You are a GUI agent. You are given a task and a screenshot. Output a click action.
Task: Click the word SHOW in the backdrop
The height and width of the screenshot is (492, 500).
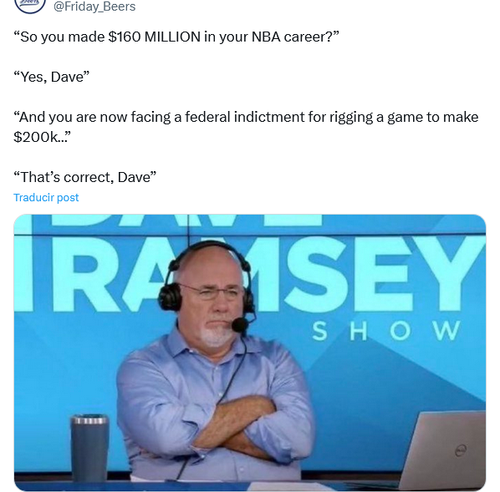click(386, 331)
